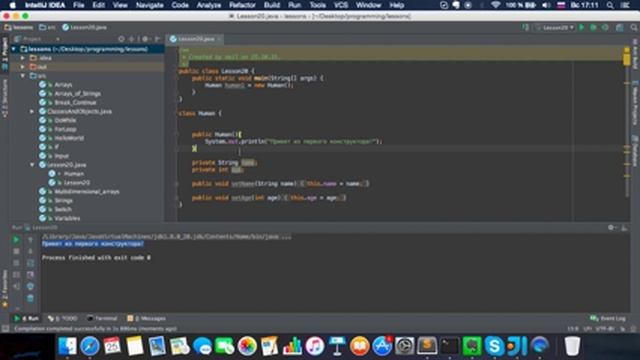Run Lesson20 with the green toolbar play icon
The height and width of the screenshot is (360, 640).
pos(582,27)
